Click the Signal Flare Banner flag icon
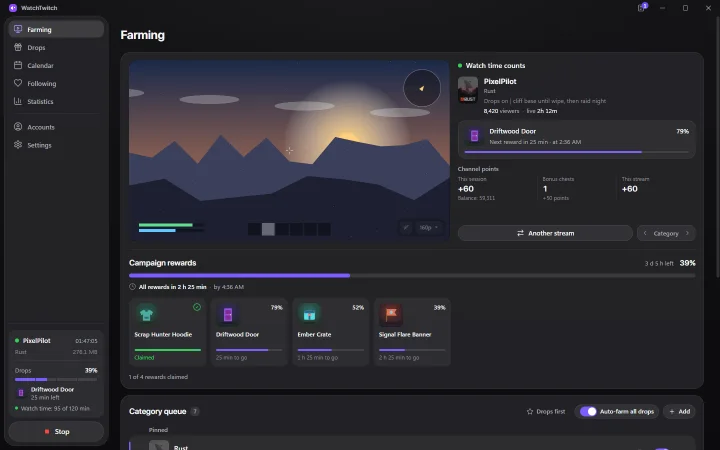The image size is (720, 450). [x=391, y=315]
